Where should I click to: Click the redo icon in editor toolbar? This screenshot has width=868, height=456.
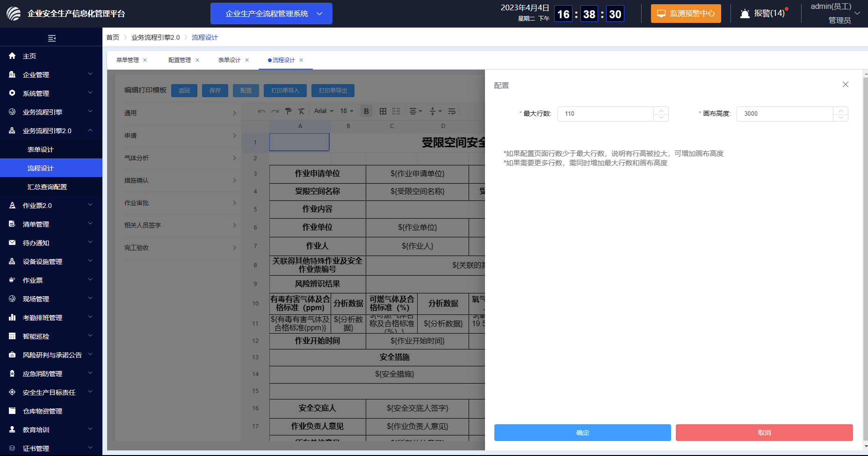(x=275, y=111)
